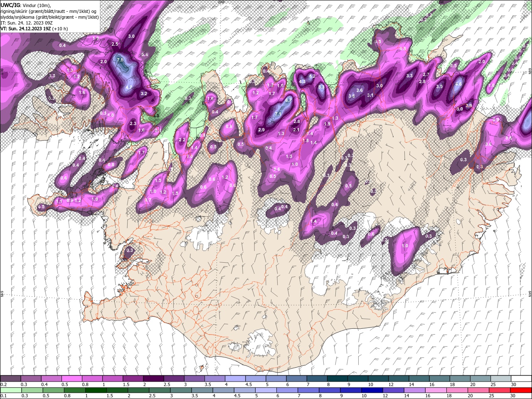The width and height of the screenshot is (532, 399).
Task: Select the 30 label in the snow legend
Action: [514, 384]
